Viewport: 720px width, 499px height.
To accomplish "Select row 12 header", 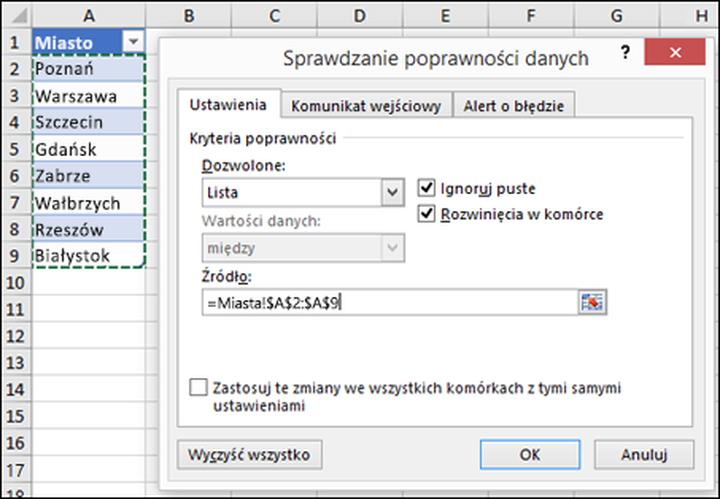I will pos(16,336).
